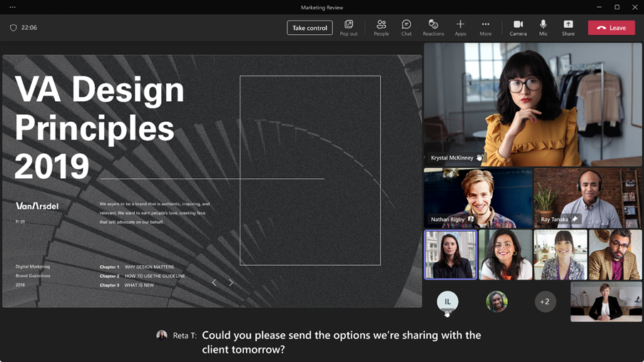Viewport: 644px width, 362px height.
Task: Click Reta T's avatar in the caption
Action: point(162,336)
